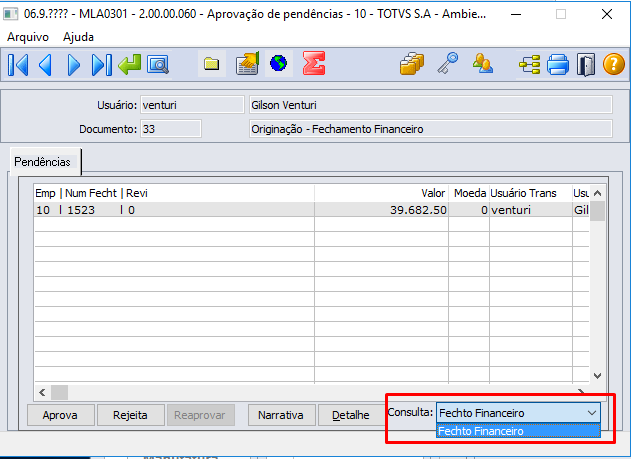This screenshot has height=459, width=631.
Task: Click the application icon in the title bar
Action: (x=10, y=14)
